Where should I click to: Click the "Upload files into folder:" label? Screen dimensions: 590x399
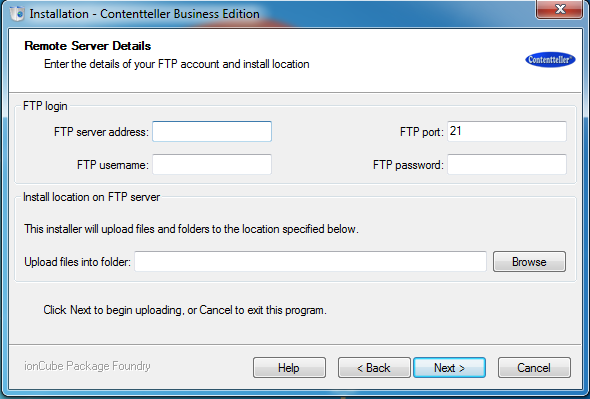(x=78, y=262)
